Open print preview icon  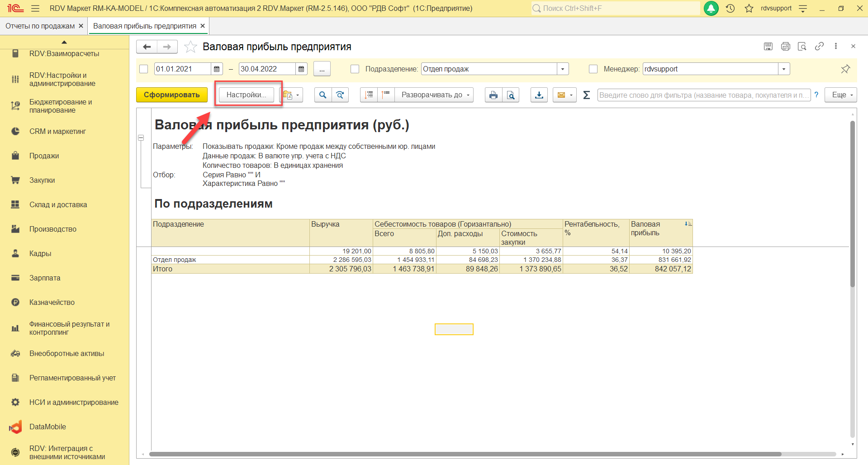tap(511, 95)
